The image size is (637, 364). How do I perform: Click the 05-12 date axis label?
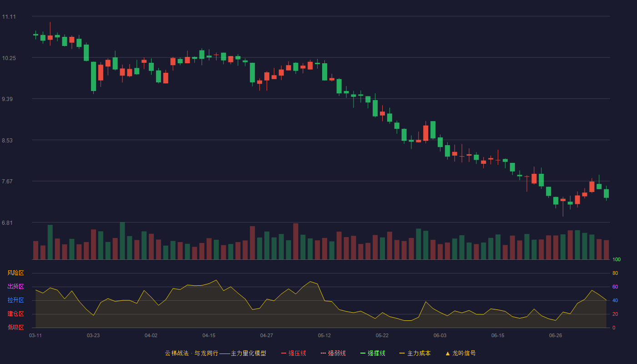tap(324, 335)
